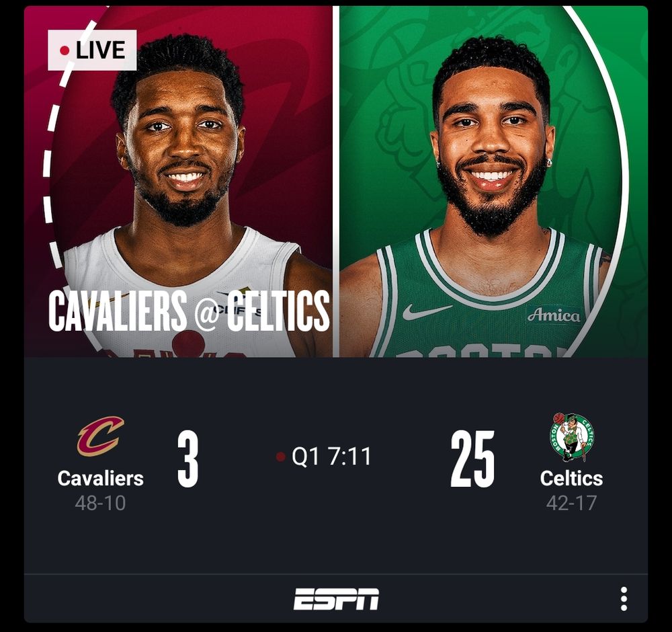Click the white divider between player photos
This screenshot has width=672, height=632.
pos(336,182)
